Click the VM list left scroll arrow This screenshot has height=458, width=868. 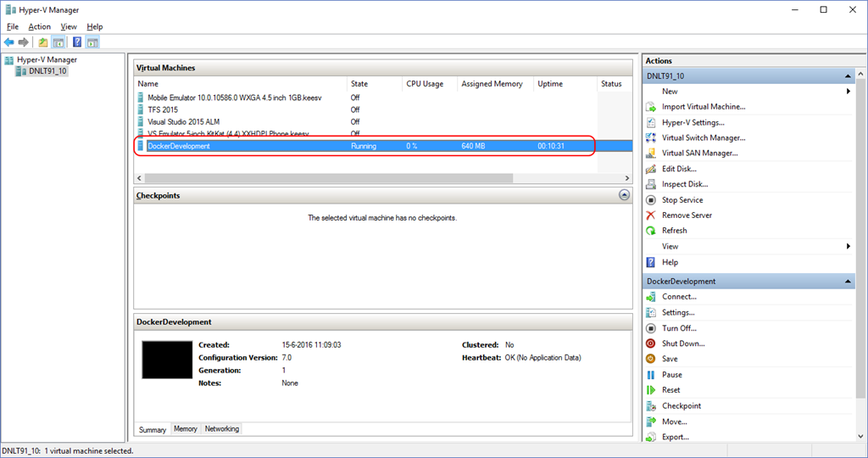140,178
